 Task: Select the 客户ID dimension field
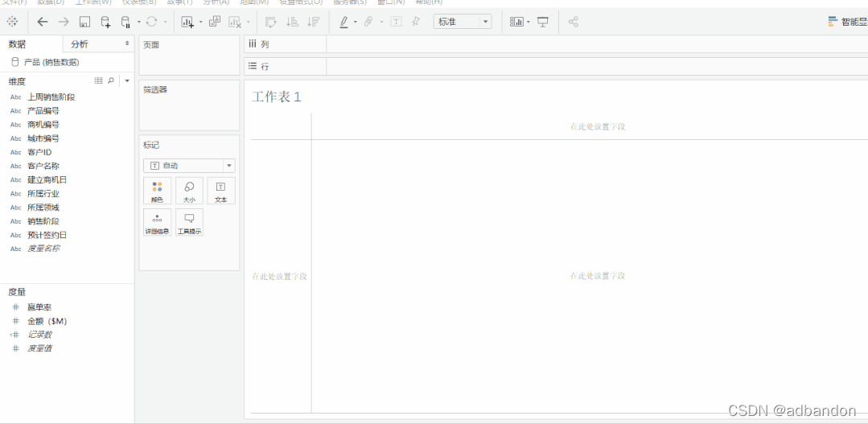tap(39, 152)
